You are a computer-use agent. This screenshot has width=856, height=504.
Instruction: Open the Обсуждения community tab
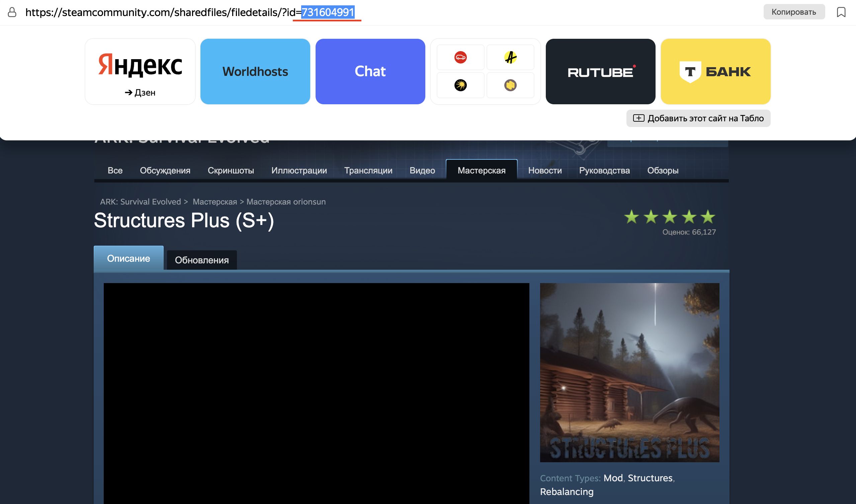tap(165, 170)
